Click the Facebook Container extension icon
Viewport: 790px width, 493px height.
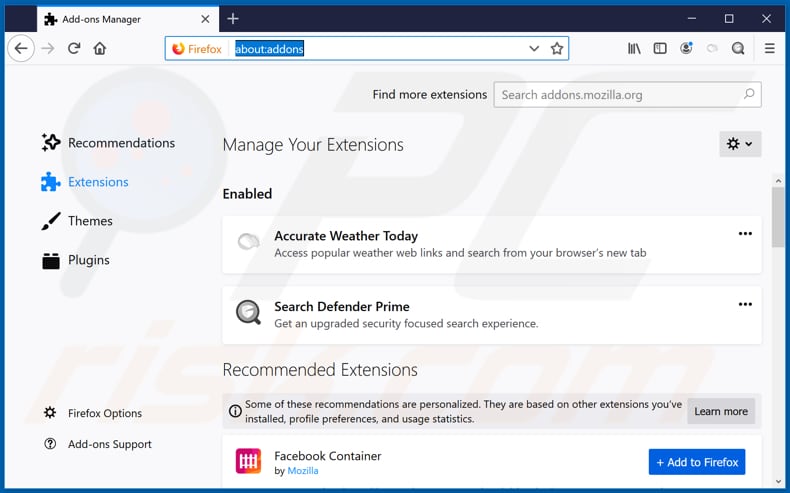(248, 461)
